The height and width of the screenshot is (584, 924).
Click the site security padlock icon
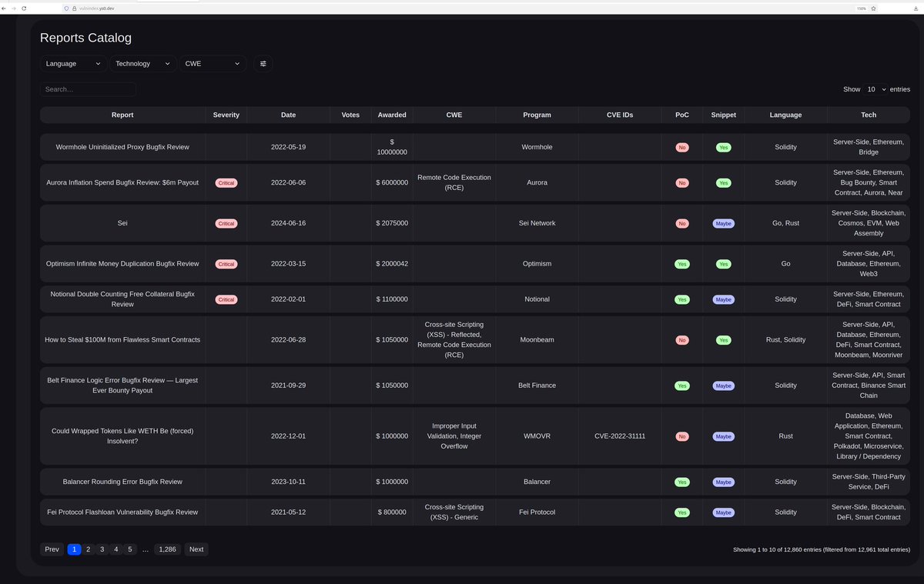[75, 8]
